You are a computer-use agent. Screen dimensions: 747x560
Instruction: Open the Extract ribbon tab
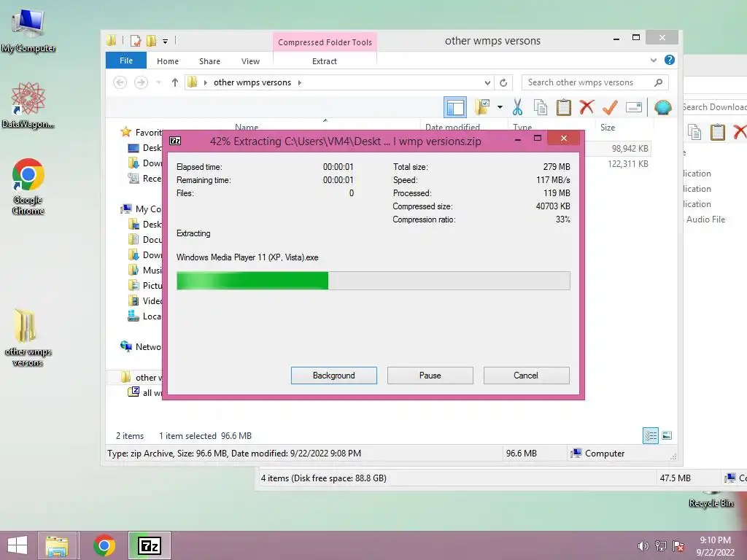[325, 61]
